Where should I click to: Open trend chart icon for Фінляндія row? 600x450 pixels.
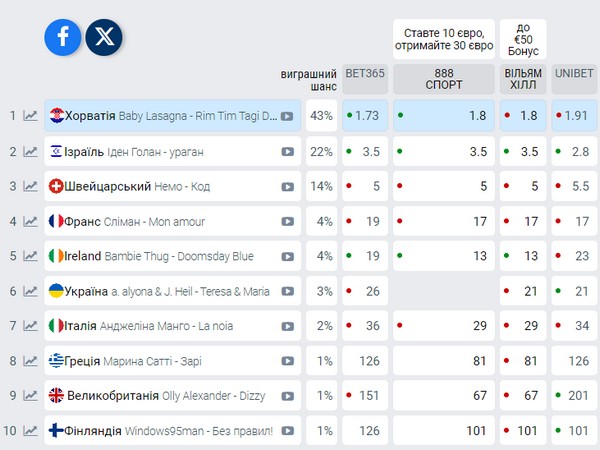click(x=30, y=430)
